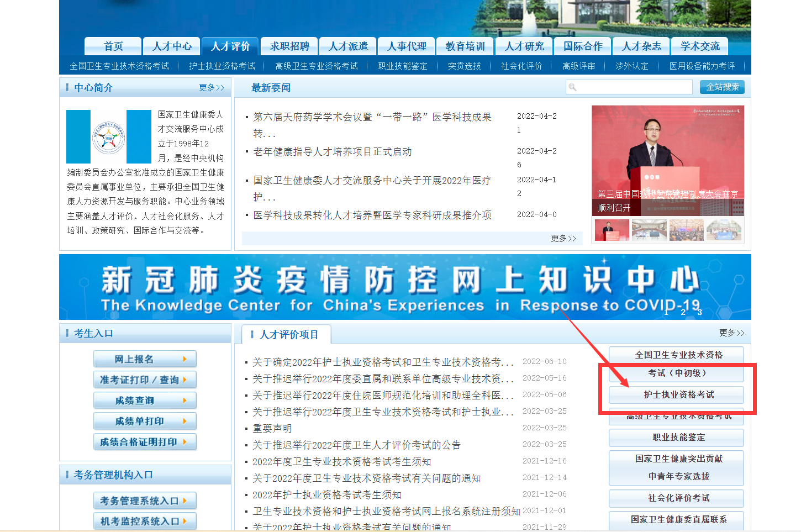The width and height of the screenshot is (801, 532).
Task: Open 机考监控系统入口 button
Action: click(x=145, y=521)
